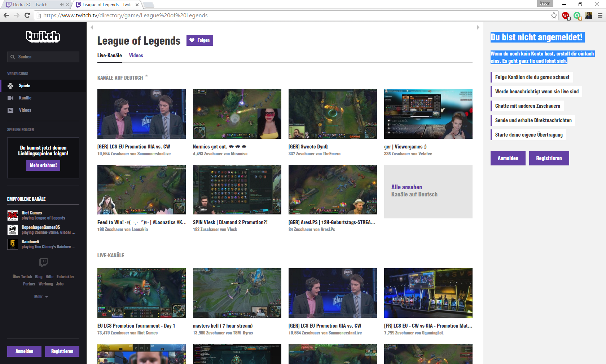The height and width of the screenshot is (364, 606).
Task: Open the [GER] Sweete DynQ stream thumbnail
Action: (x=333, y=114)
